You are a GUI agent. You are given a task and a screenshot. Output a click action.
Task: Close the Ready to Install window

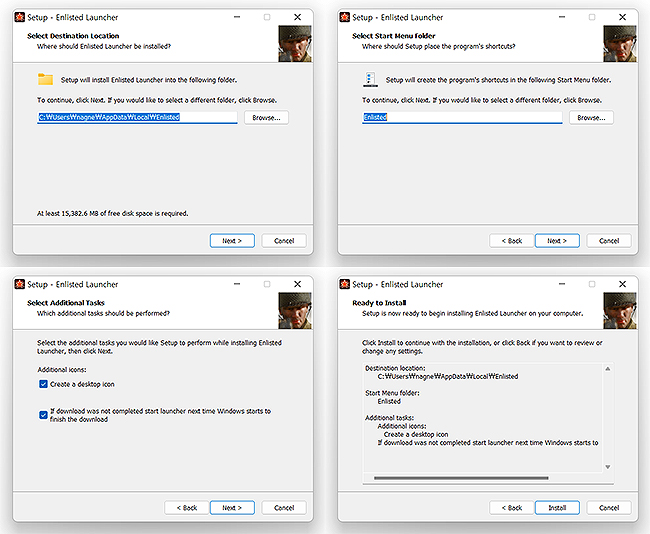click(623, 284)
